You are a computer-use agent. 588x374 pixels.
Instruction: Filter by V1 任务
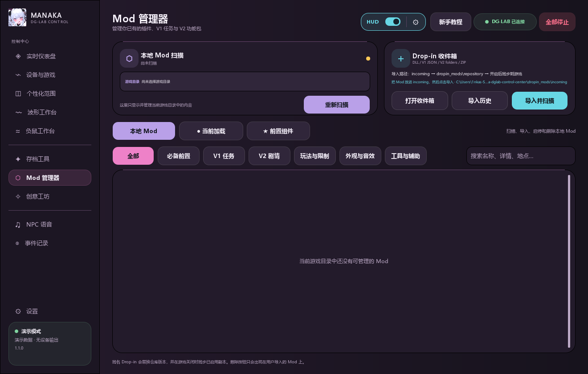click(224, 156)
